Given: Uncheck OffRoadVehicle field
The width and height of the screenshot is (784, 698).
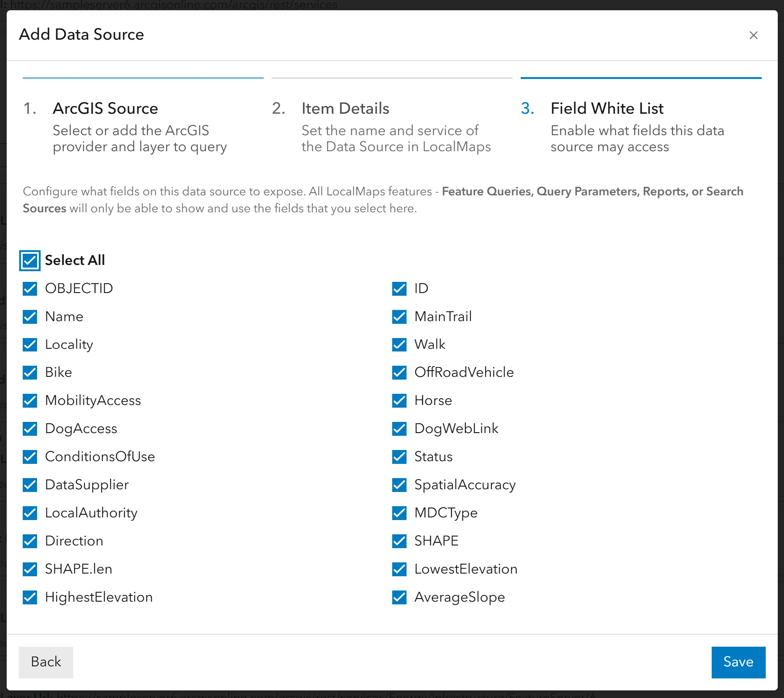Looking at the screenshot, I should coord(399,372).
